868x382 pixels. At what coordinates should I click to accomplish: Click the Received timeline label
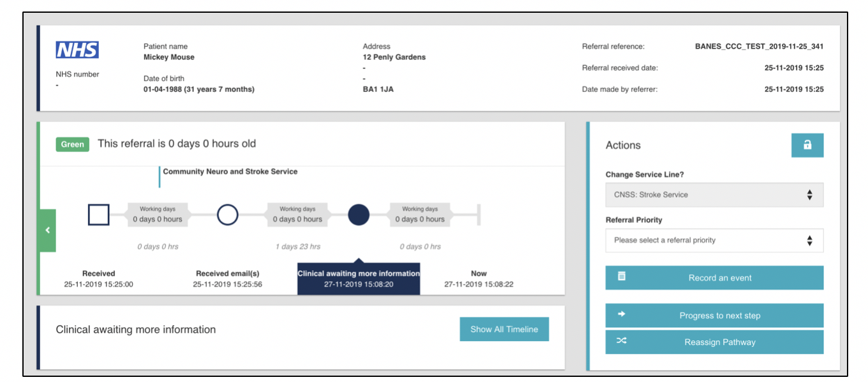pyautogui.click(x=99, y=279)
